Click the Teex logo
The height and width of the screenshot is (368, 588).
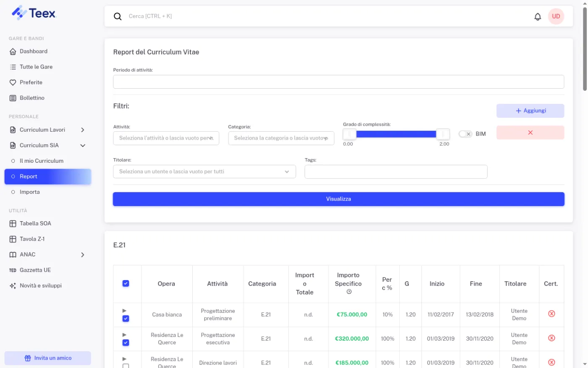34,13
